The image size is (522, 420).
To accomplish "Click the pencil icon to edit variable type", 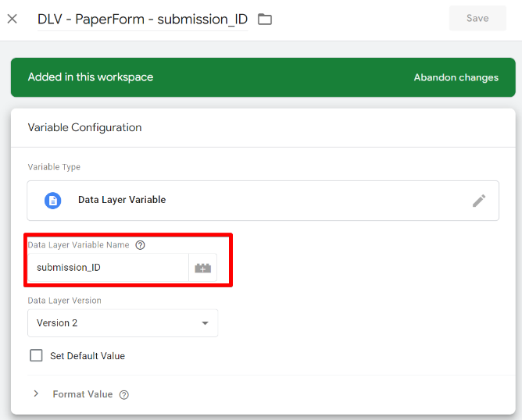I will pyautogui.click(x=479, y=201).
